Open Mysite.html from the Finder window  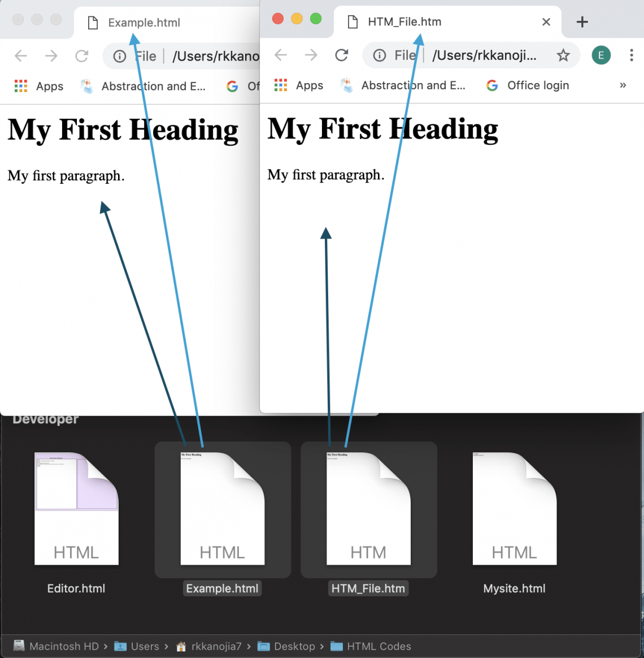514,509
